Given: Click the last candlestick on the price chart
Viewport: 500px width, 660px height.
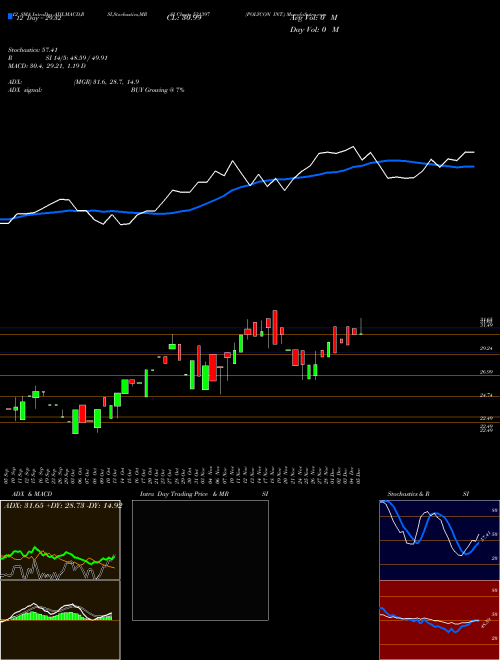Looking at the screenshot, I should (x=361, y=327).
